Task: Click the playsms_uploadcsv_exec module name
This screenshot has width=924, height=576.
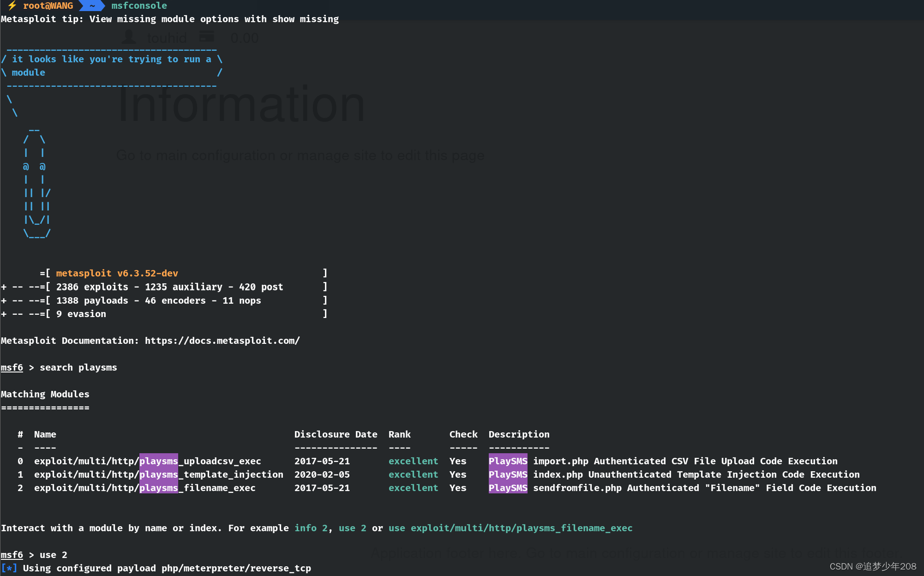Action: (147, 461)
